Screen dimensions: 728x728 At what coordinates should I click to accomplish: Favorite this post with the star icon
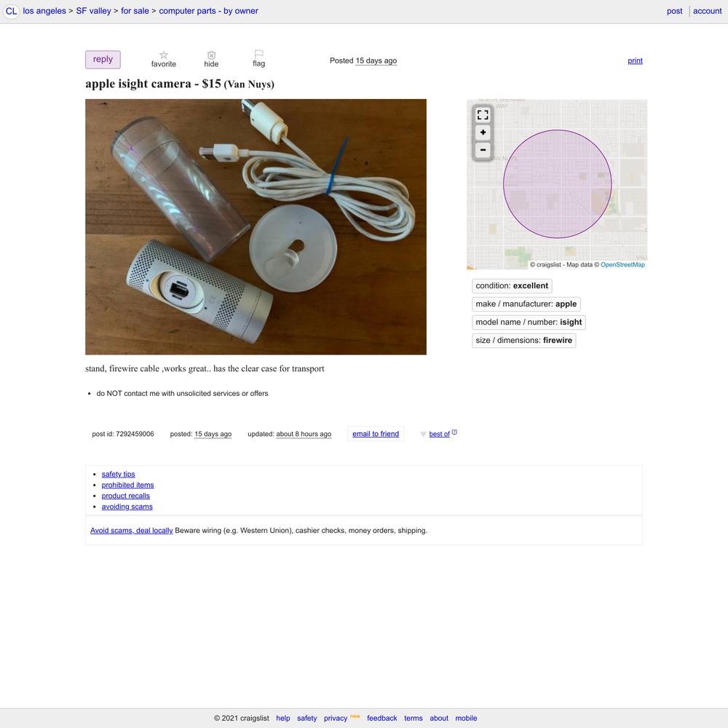163,55
